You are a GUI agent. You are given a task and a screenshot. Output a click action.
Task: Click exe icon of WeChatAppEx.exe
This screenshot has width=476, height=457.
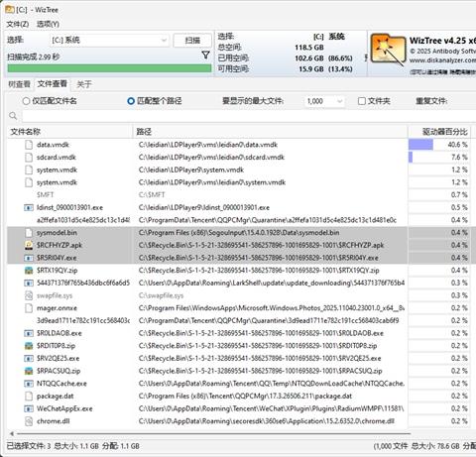tap(29, 408)
